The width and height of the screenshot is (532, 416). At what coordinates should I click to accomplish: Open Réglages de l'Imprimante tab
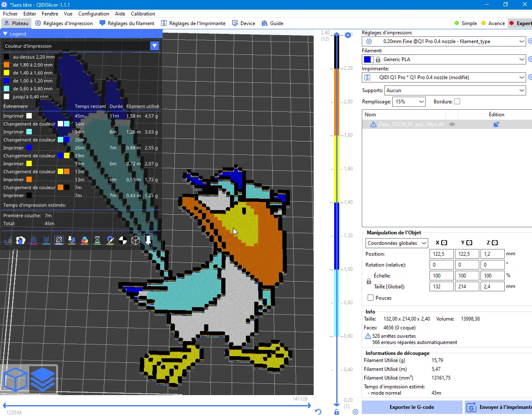[194, 23]
